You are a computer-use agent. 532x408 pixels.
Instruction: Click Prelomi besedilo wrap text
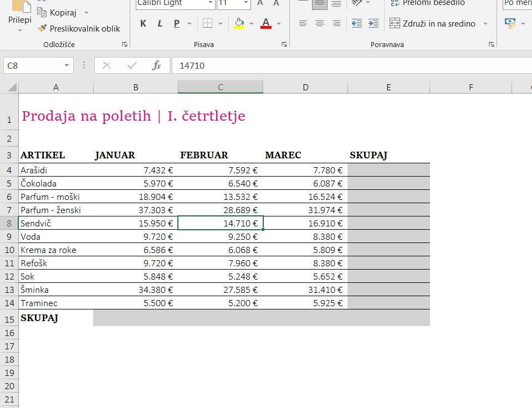click(427, 3)
